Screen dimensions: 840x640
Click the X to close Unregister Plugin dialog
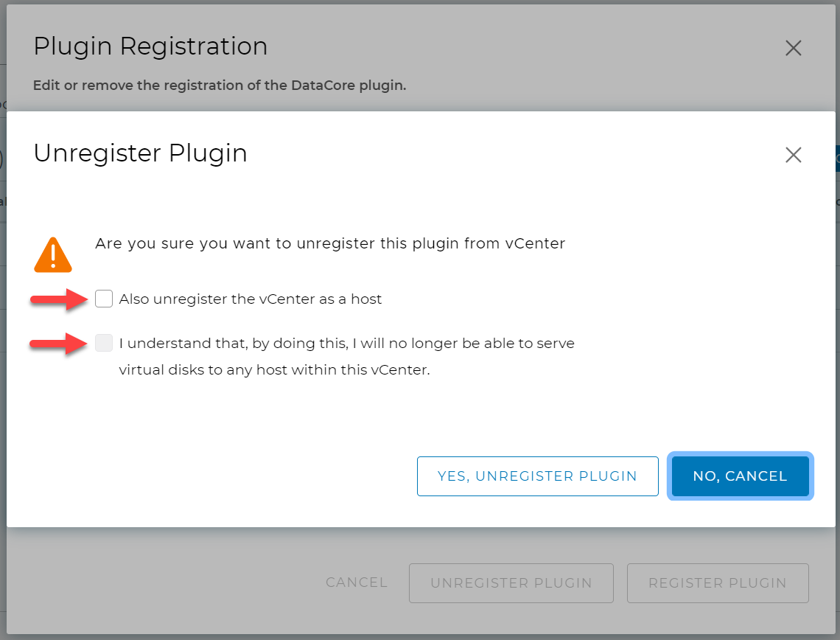(793, 155)
